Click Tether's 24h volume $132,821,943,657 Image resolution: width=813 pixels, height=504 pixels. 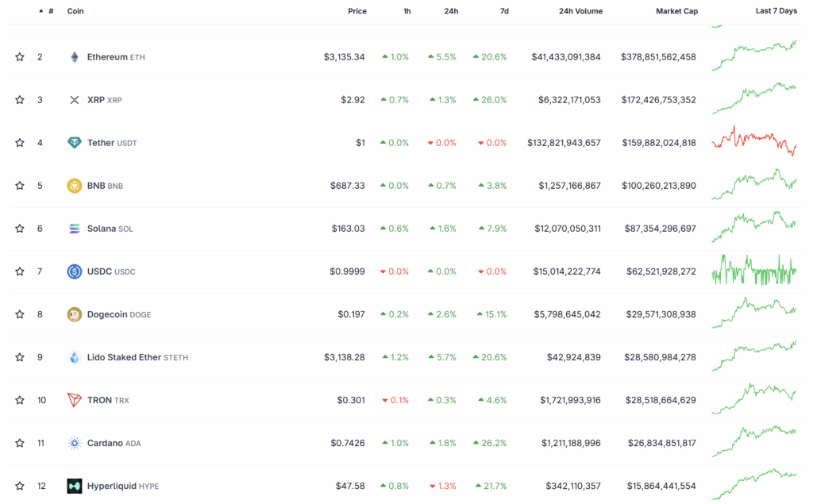click(564, 143)
